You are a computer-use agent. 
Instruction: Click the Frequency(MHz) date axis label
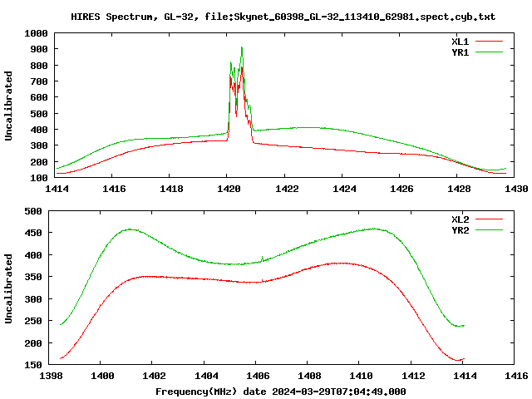281,392
